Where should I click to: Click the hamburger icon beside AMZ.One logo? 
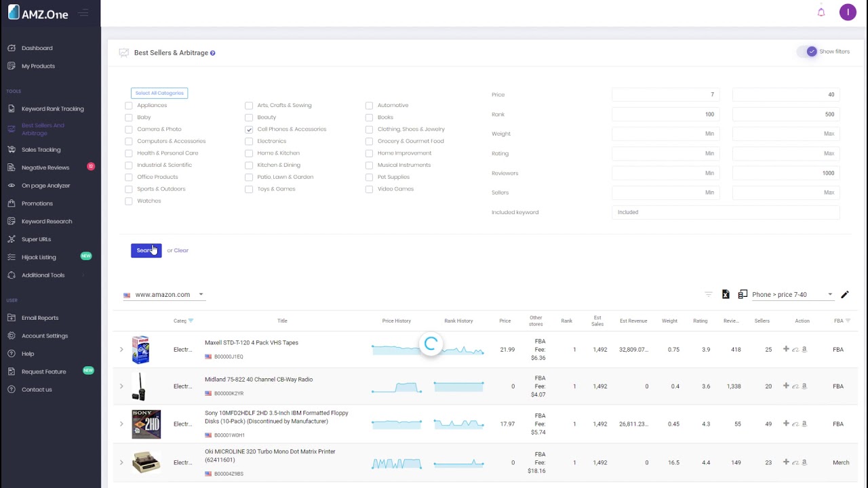(83, 13)
